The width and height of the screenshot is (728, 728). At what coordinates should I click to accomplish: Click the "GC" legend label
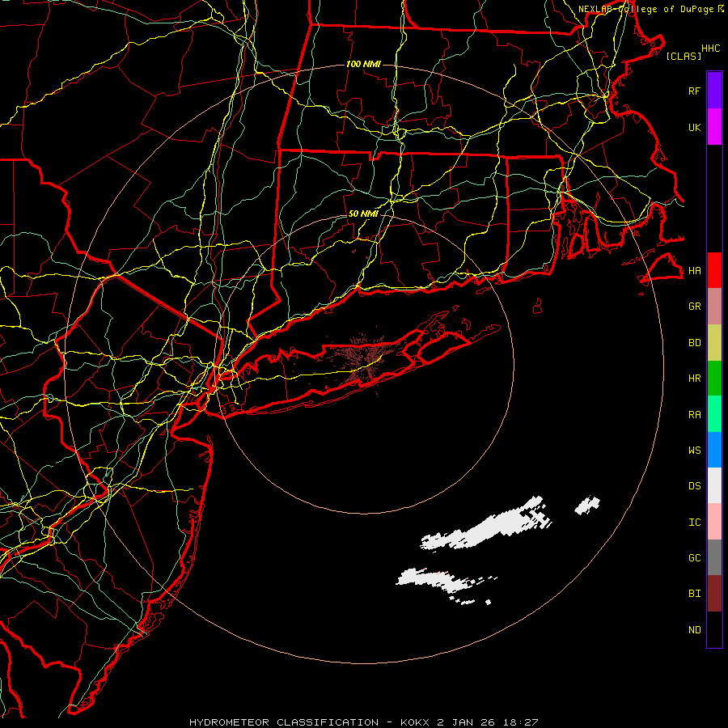pos(694,558)
